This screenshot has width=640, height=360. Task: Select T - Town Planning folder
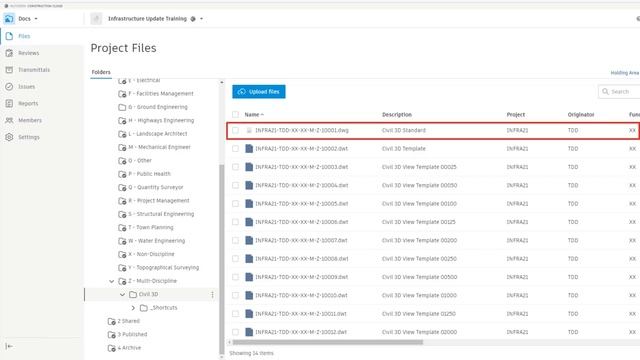coord(151,227)
